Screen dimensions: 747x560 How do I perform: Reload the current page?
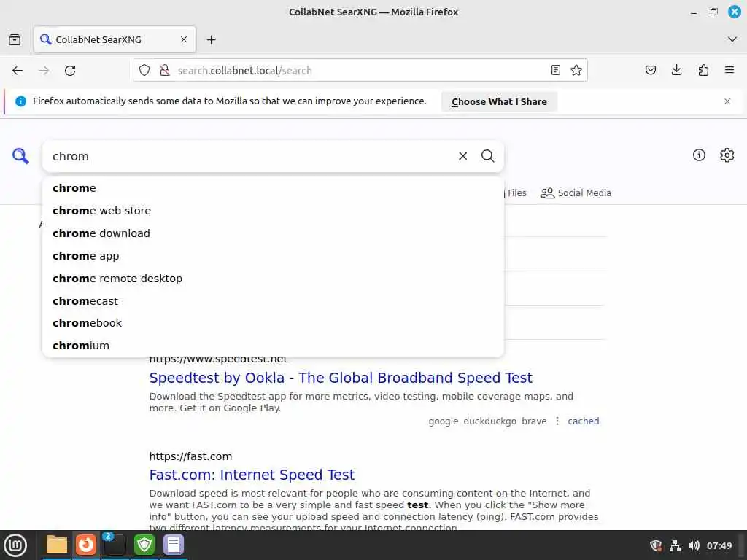click(x=70, y=71)
